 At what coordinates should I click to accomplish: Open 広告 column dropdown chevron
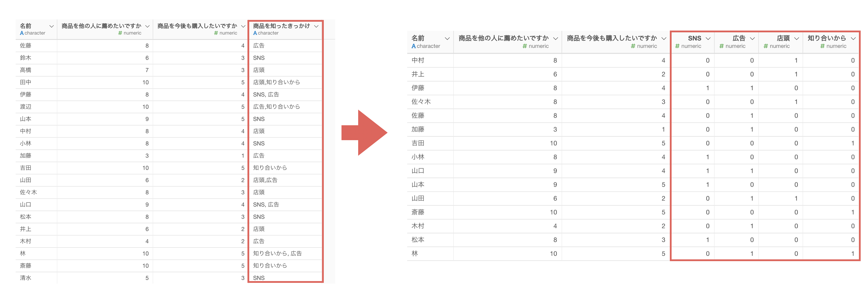click(x=752, y=38)
